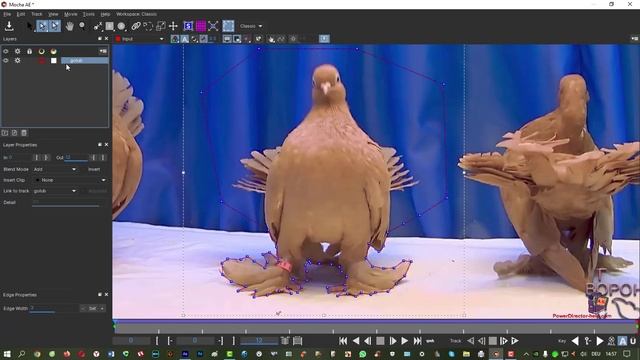Click the duplicate layer icon
The width and height of the screenshot is (640, 360).
point(14,133)
